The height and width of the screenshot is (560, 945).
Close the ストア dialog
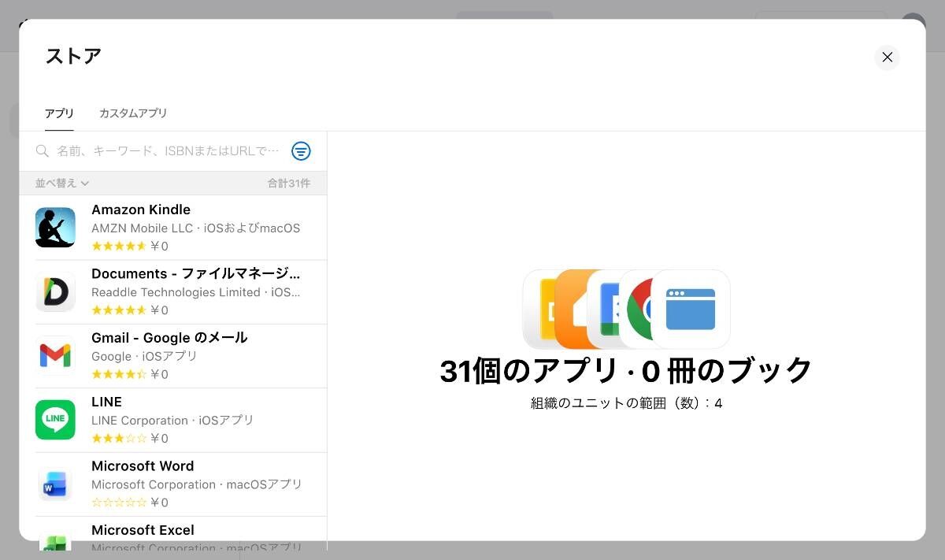(887, 57)
